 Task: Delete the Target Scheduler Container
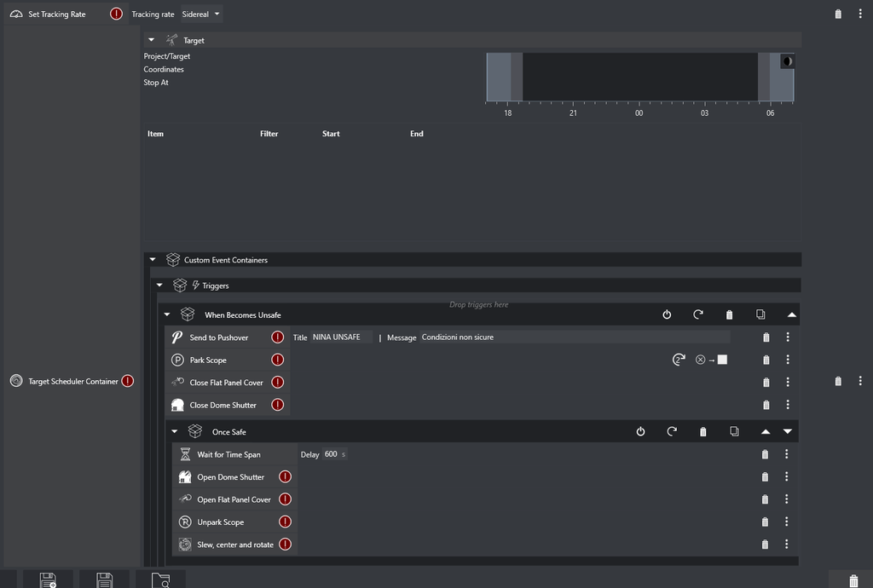coord(838,381)
